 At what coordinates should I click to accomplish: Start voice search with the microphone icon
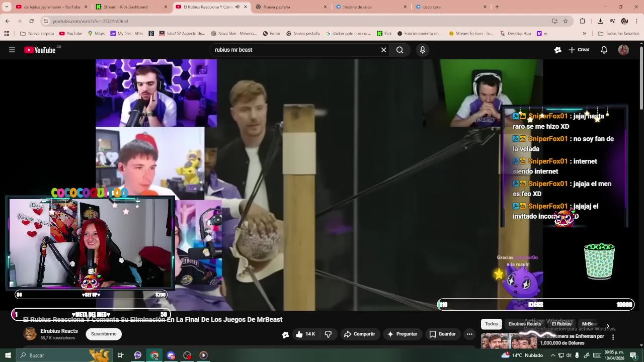[x=423, y=50]
